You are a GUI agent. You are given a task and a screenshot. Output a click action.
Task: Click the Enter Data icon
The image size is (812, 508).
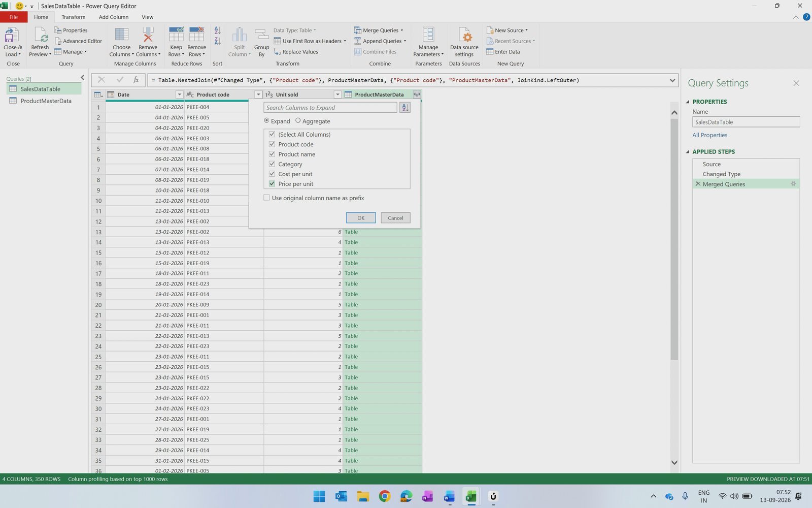pos(490,52)
